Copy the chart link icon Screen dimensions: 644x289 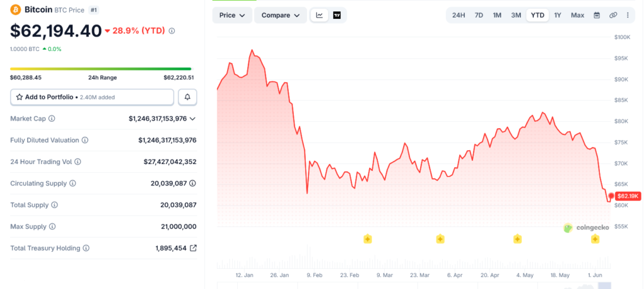(613, 15)
